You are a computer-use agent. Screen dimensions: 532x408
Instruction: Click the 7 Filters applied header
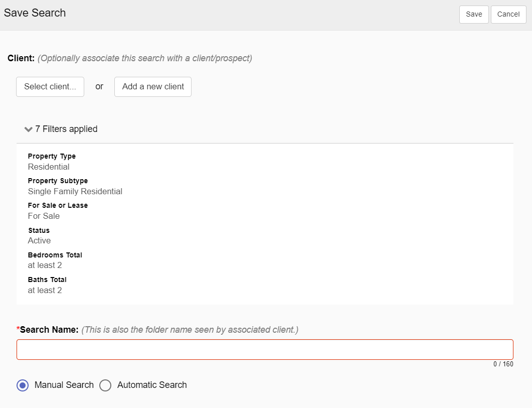[x=66, y=129]
